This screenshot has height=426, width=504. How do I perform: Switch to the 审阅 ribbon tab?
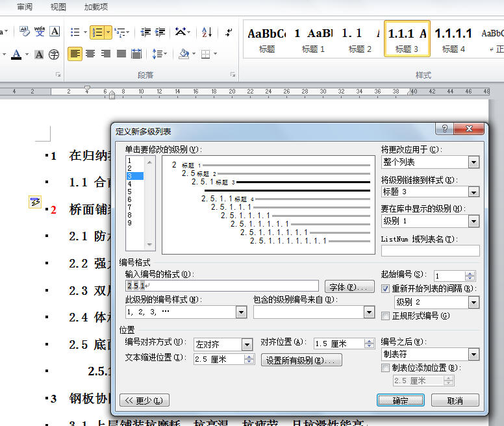click(25, 6)
